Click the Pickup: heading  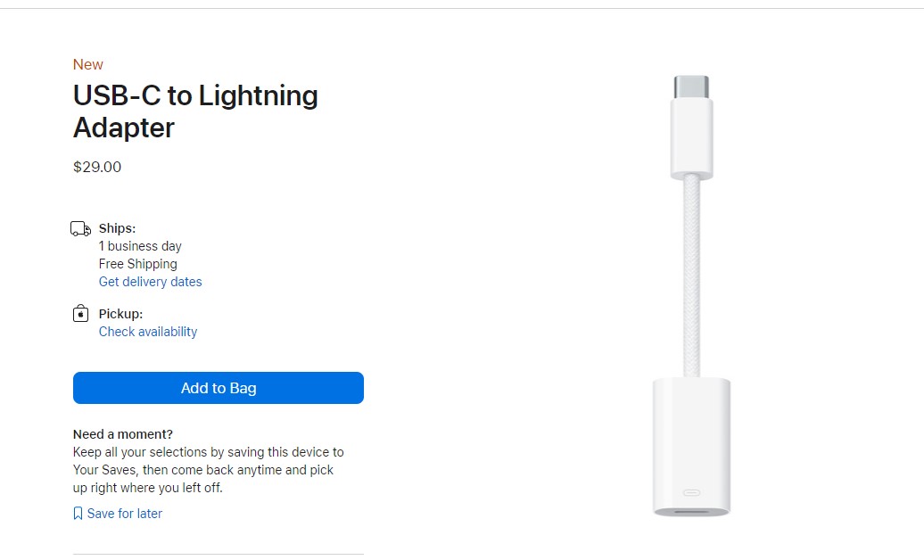120,314
